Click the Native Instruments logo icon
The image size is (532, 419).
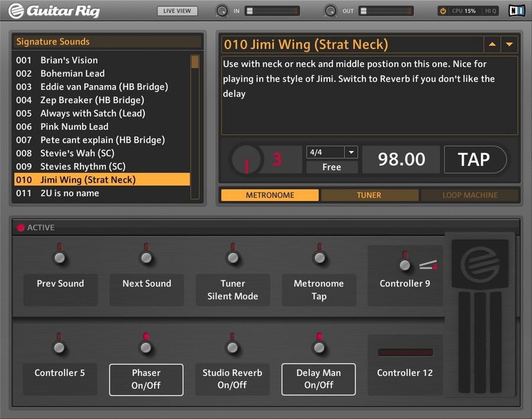pos(515,11)
